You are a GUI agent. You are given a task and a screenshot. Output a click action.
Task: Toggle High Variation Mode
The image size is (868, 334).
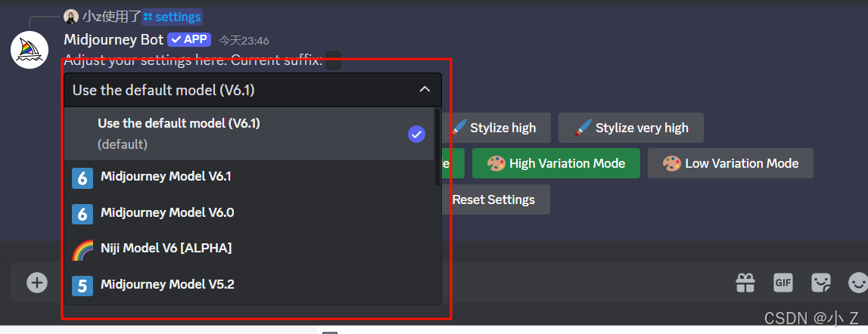pyautogui.click(x=555, y=163)
